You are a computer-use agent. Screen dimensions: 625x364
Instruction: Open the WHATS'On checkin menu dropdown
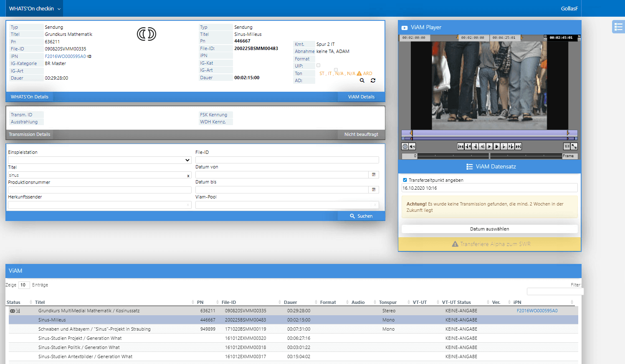point(34,8)
